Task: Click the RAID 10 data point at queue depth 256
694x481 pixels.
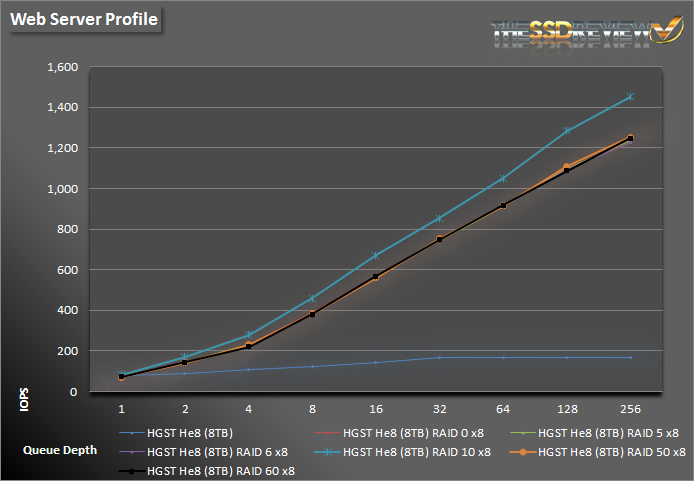Action: point(630,97)
